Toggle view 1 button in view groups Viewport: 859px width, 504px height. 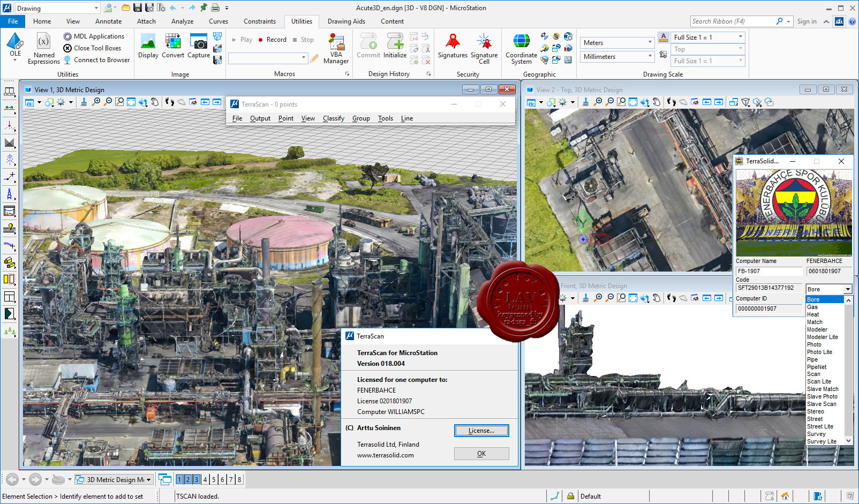pyautogui.click(x=179, y=479)
